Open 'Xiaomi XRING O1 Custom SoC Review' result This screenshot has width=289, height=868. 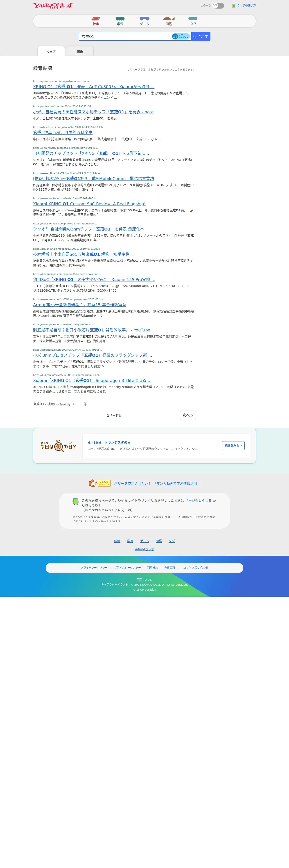89,204
